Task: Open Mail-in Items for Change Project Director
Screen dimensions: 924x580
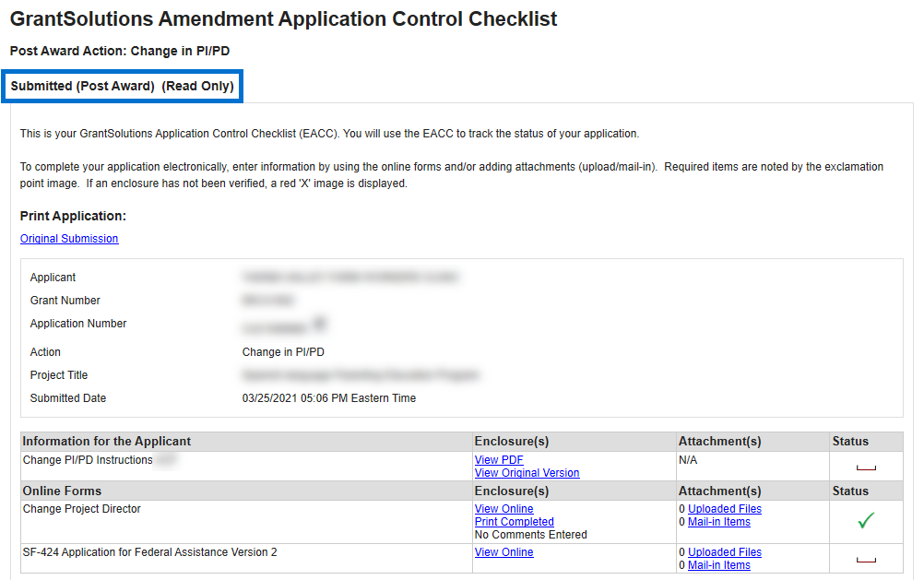Action: 718,522
